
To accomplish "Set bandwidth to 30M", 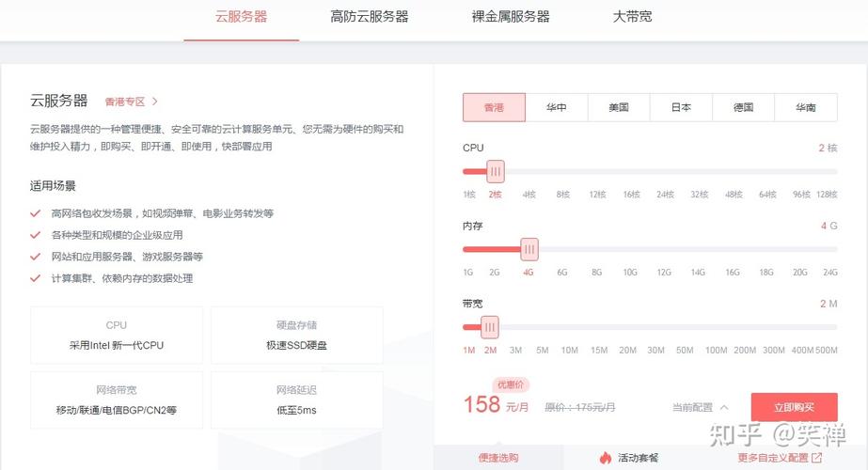I will click(656, 351).
